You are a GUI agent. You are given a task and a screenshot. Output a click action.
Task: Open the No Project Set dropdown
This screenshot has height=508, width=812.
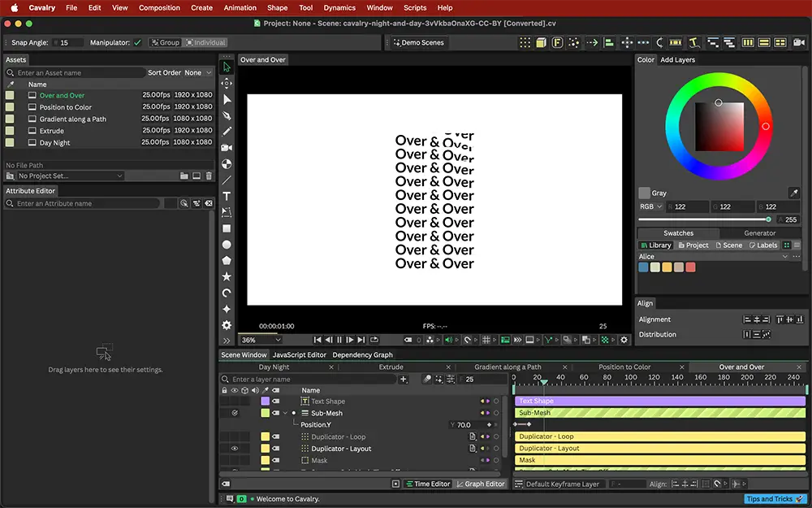click(x=71, y=176)
